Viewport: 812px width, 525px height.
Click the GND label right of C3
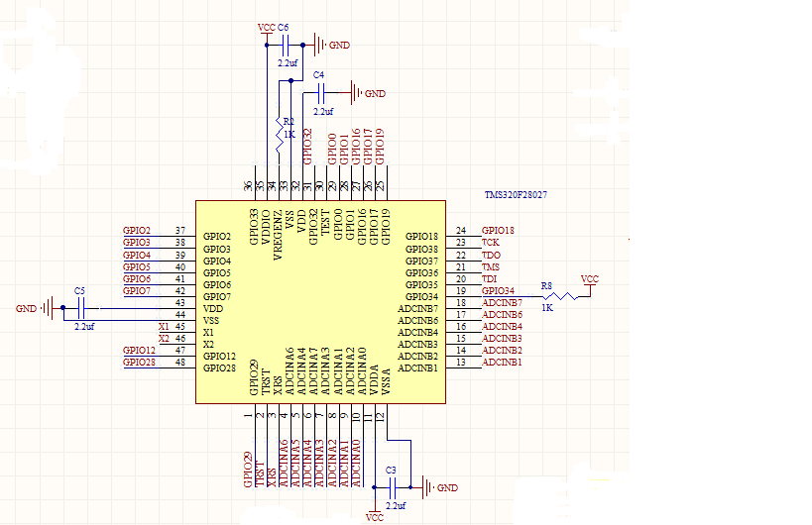coord(447,487)
